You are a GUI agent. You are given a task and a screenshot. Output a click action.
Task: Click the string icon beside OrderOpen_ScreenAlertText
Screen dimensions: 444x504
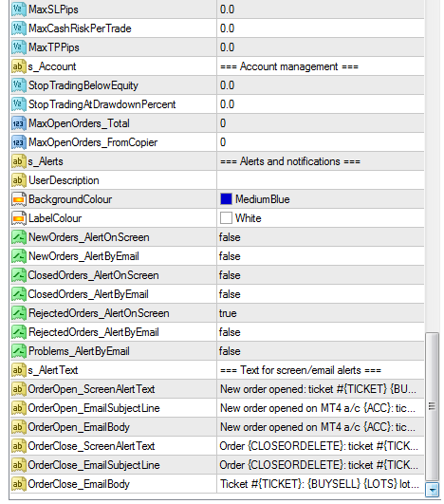click(x=18, y=388)
